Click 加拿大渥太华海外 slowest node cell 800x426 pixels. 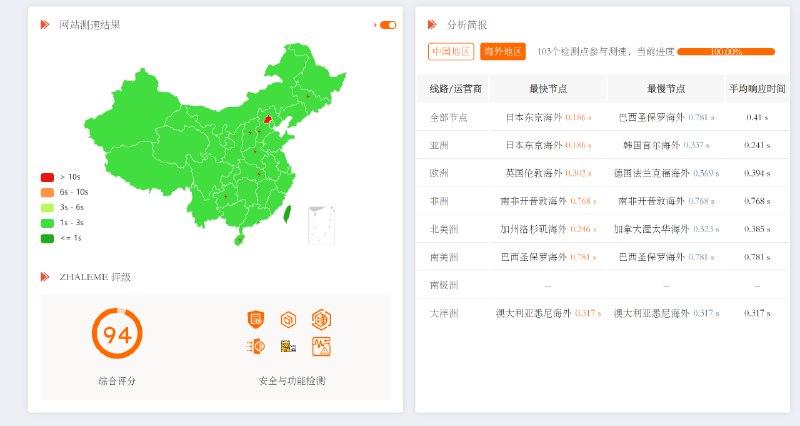(666, 230)
